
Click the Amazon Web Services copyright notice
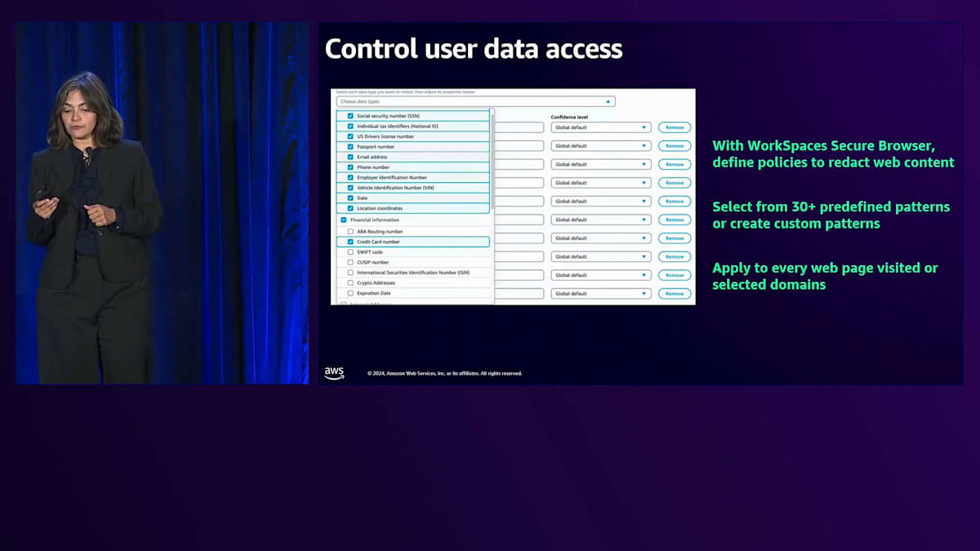(x=444, y=373)
